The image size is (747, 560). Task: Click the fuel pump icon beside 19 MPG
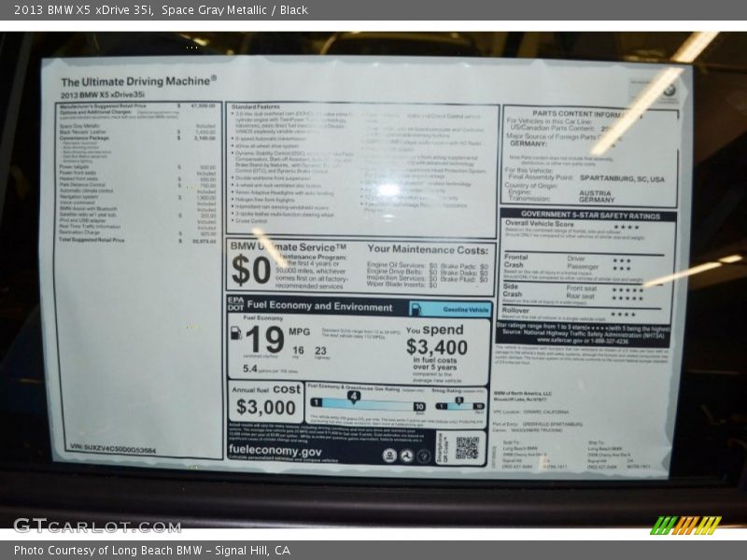(x=236, y=333)
